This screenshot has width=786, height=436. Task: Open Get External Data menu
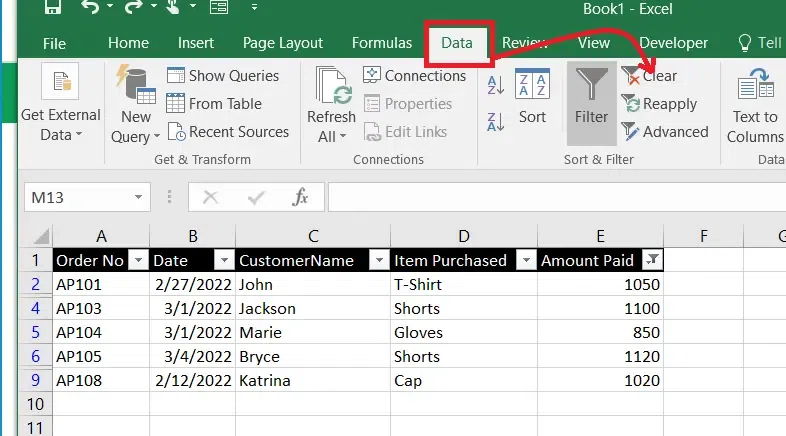pos(61,104)
